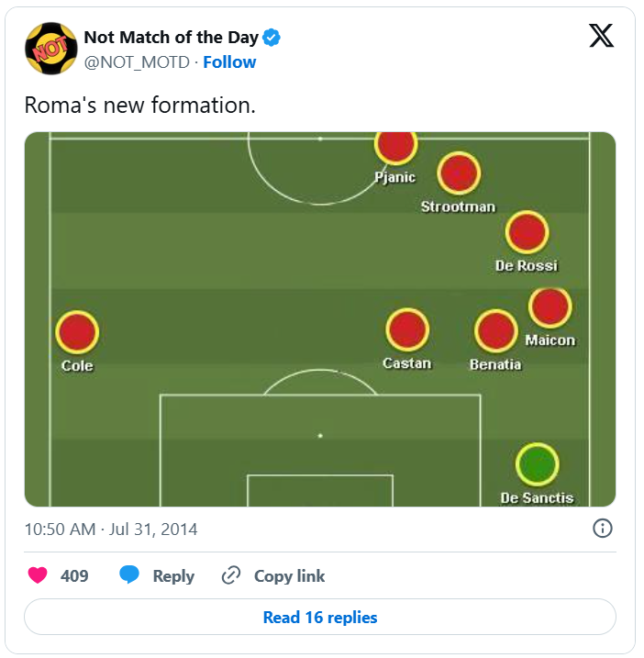The height and width of the screenshot is (658, 644).
Task: Click the Cole player marker
Action: coord(77,332)
